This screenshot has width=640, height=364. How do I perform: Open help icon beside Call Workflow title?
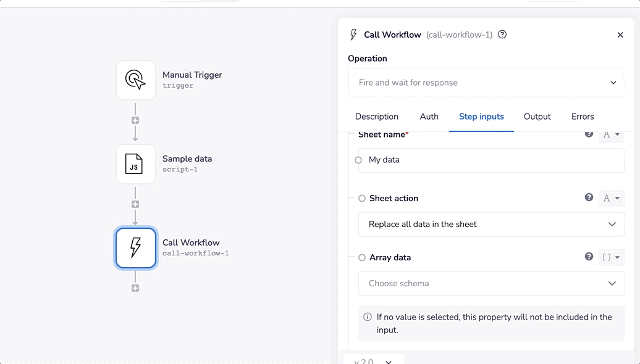[x=502, y=35]
